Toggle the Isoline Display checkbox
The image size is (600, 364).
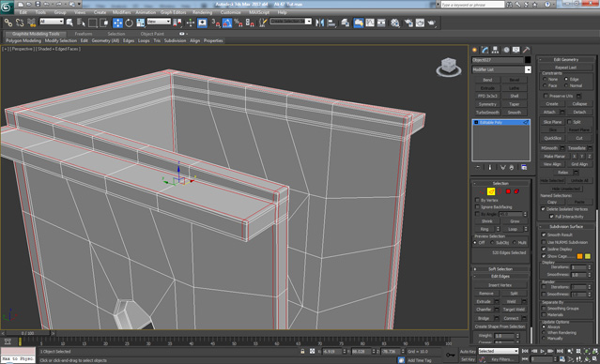point(544,249)
